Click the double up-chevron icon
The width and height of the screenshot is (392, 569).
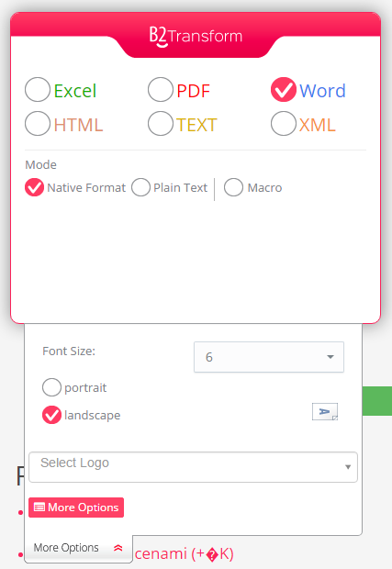[x=118, y=548]
